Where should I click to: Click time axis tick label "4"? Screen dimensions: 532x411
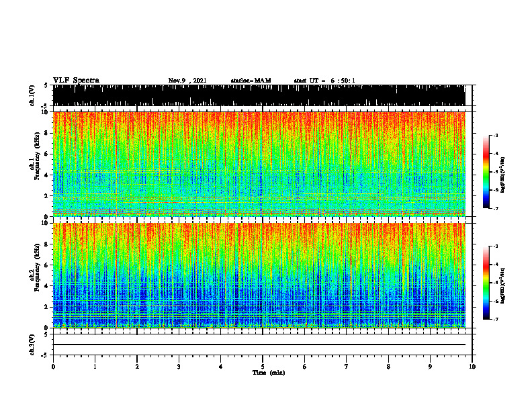pos(221,367)
